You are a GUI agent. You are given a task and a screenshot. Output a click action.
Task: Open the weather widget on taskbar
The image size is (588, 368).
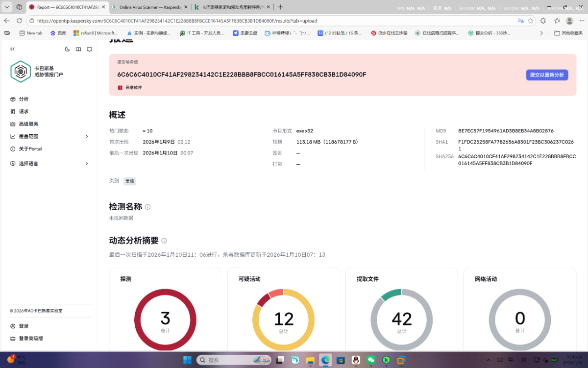[16, 360]
